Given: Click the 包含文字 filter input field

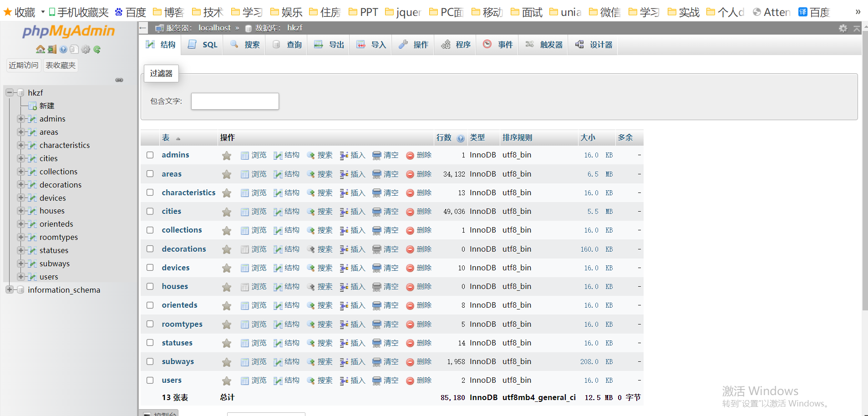Looking at the screenshot, I should click(235, 101).
